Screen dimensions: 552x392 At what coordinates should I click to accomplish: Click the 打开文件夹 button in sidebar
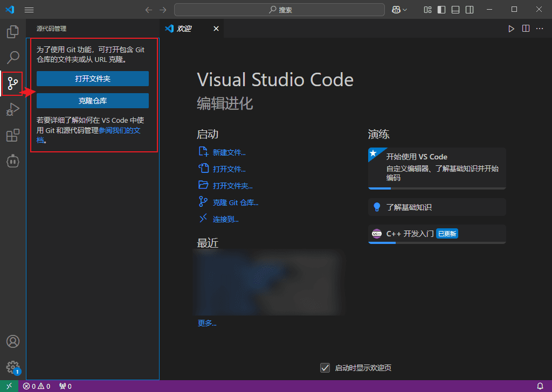point(93,79)
